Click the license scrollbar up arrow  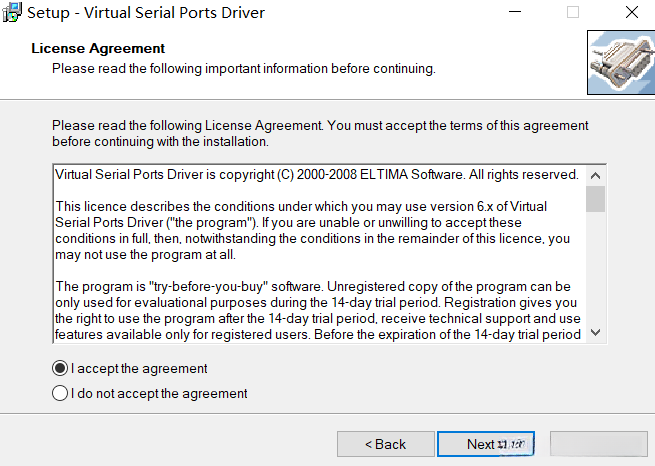tap(596, 174)
